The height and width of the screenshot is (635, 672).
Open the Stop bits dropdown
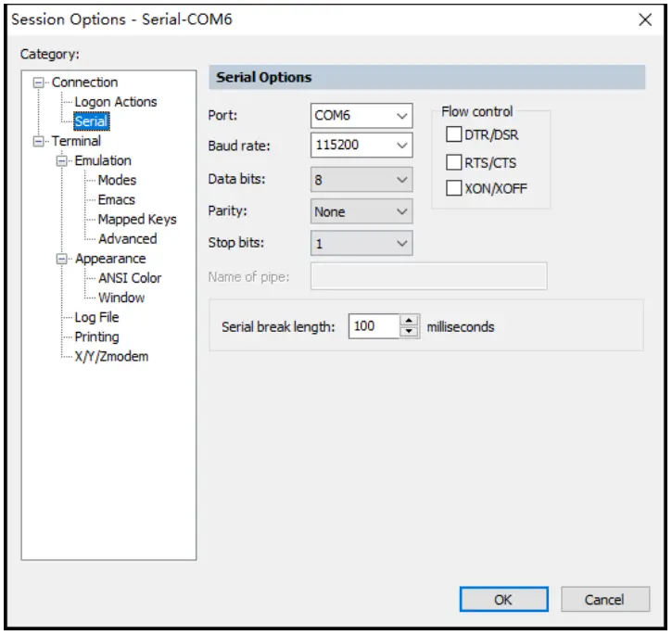[401, 243]
